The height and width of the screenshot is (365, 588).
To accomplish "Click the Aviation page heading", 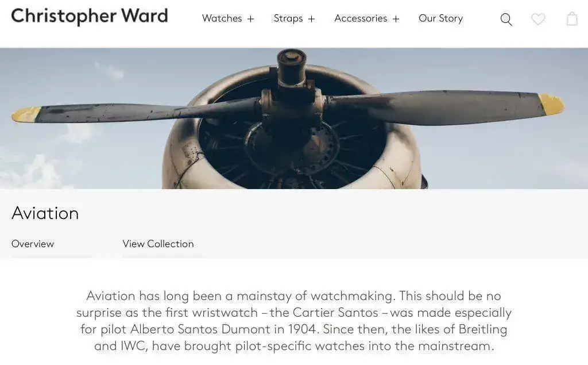I will [x=45, y=213].
